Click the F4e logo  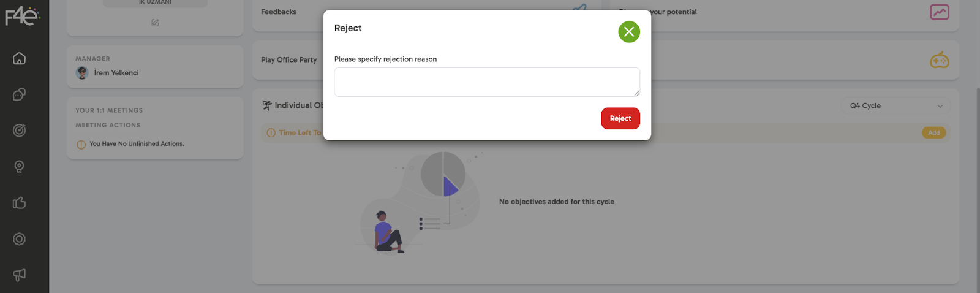[22, 16]
